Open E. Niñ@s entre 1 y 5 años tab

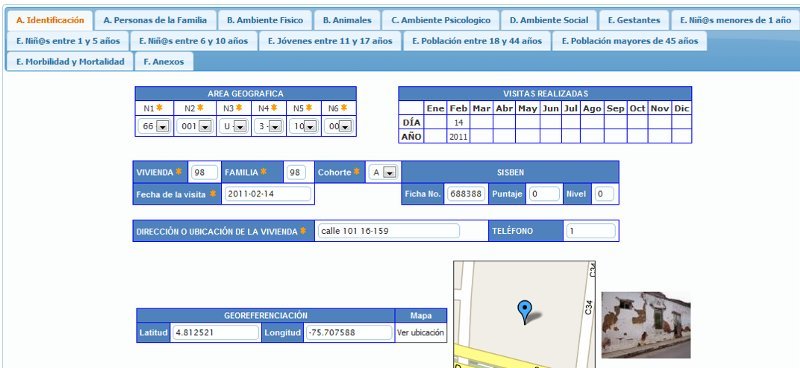click(67, 41)
